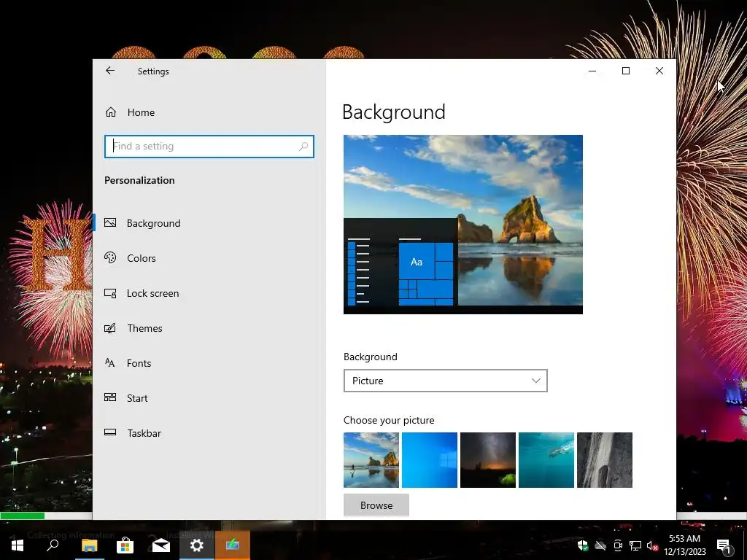Viewport: 747px width, 560px height.
Task: Open File Explorer from the taskbar
Action: [89, 545]
